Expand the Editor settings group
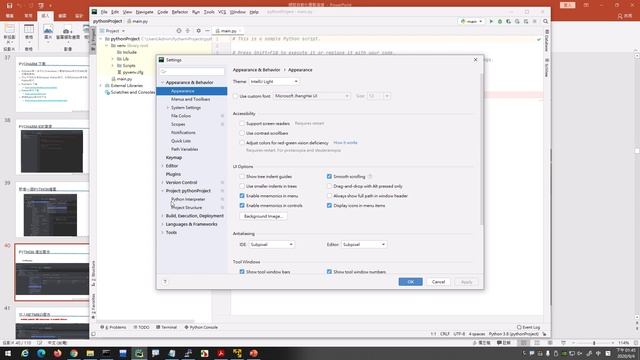Screen dimensions: 640x360 [162, 166]
